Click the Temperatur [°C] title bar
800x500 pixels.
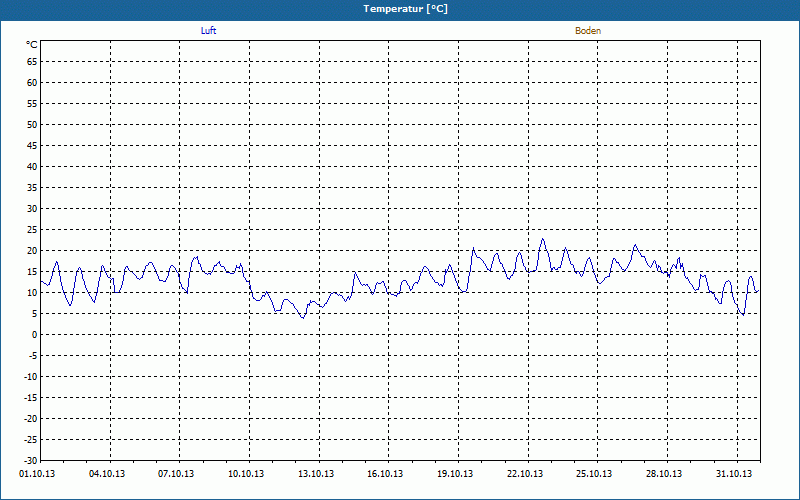(400, 9)
